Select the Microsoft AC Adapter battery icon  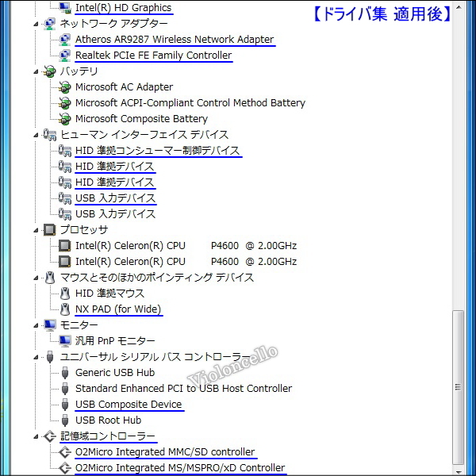click(65, 87)
